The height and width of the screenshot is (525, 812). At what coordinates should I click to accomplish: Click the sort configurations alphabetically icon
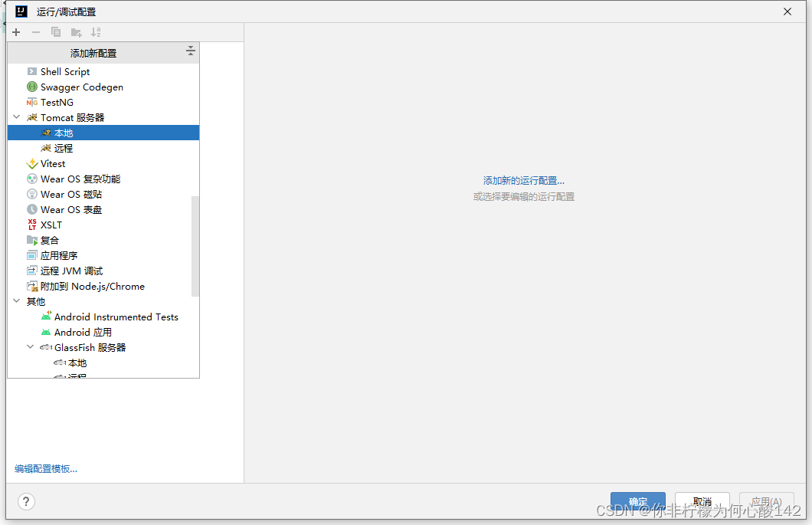(96, 32)
